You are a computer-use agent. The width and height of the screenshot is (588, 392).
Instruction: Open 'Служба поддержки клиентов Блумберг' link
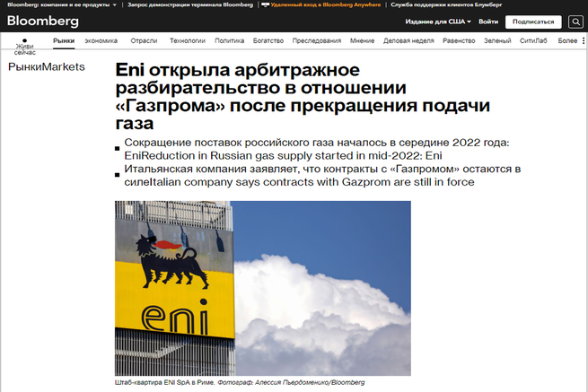pos(446,4)
